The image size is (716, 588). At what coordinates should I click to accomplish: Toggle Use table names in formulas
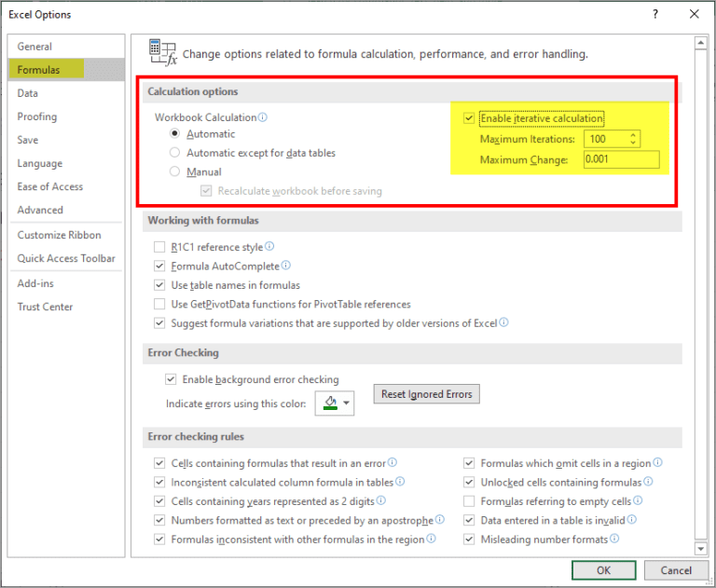tap(159, 285)
